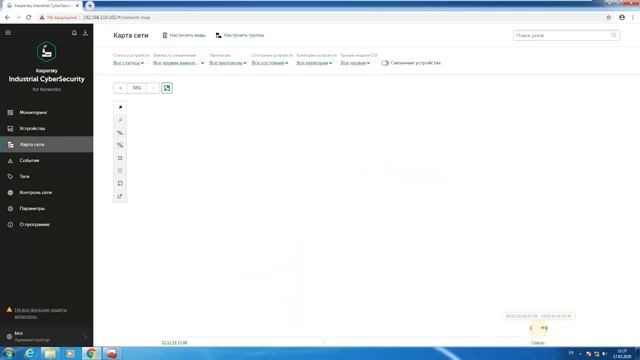Click the second link tool icon
This screenshot has width=640, height=360.
(x=120, y=145)
